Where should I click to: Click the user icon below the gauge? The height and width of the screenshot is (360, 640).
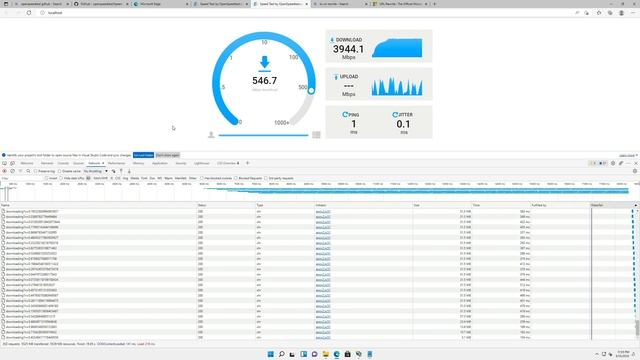pos(211,135)
